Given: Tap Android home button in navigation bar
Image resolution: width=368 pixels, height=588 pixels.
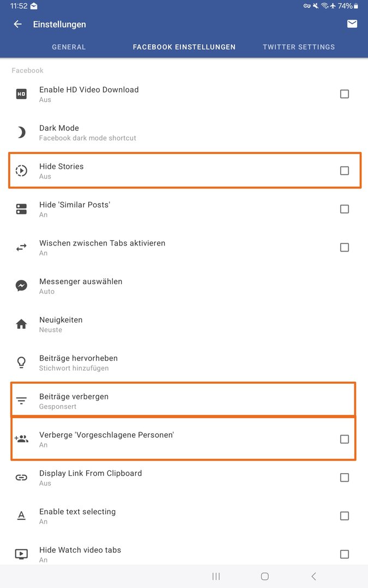Looking at the screenshot, I should coord(265,577).
